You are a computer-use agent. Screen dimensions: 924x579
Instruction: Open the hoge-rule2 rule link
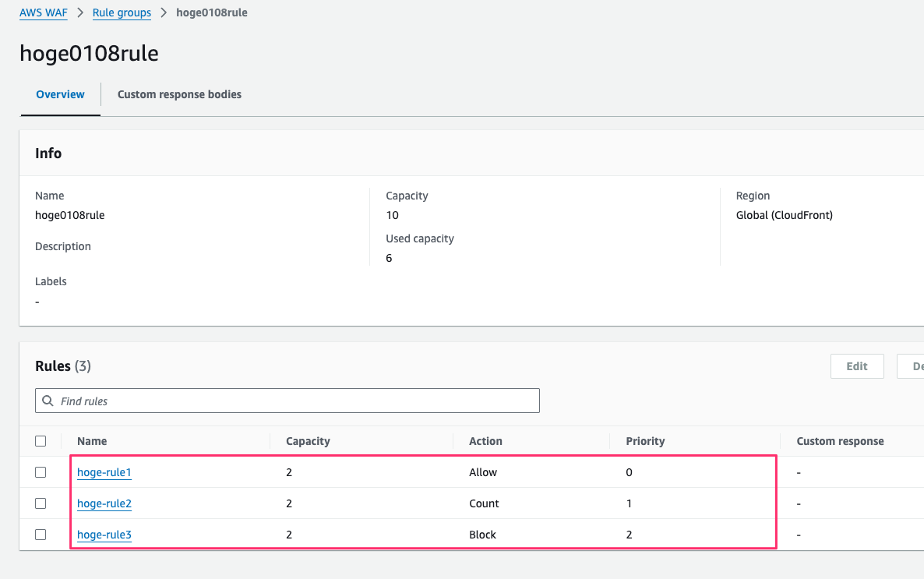[x=104, y=503]
